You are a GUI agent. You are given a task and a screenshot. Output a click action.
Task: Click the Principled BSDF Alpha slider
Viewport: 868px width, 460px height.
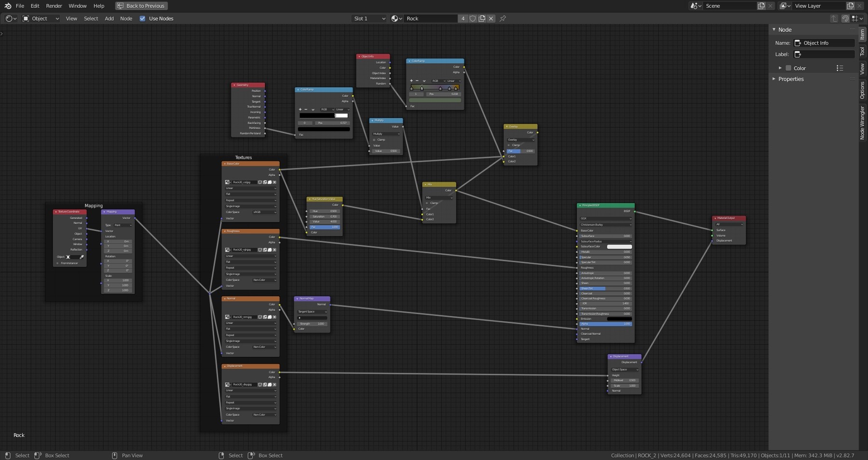click(x=606, y=324)
